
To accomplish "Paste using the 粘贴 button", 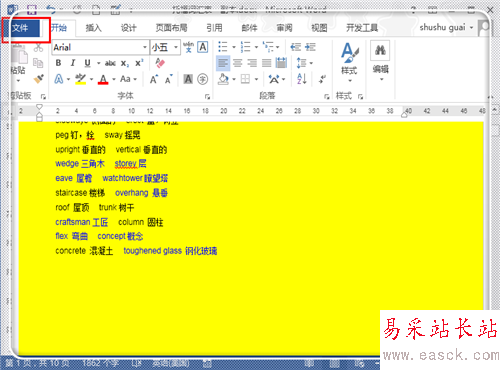I will 18,60.
